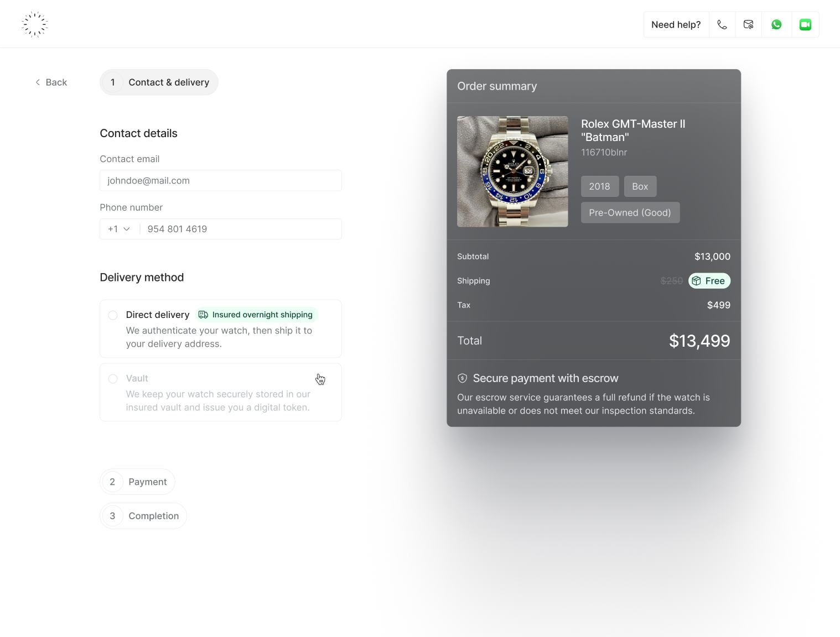Open the email support icon

(749, 25)
